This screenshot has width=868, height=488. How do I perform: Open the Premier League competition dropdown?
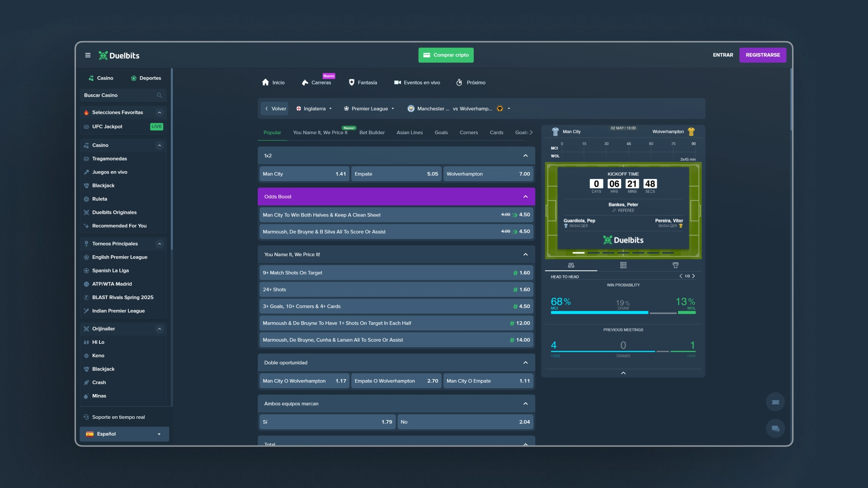coord(369,108)
